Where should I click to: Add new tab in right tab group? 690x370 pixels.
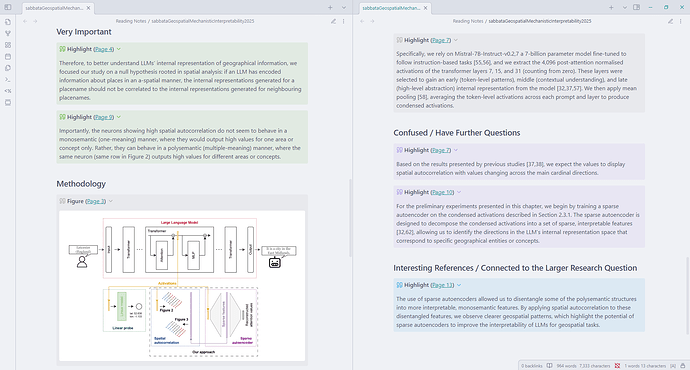point(611,7)
